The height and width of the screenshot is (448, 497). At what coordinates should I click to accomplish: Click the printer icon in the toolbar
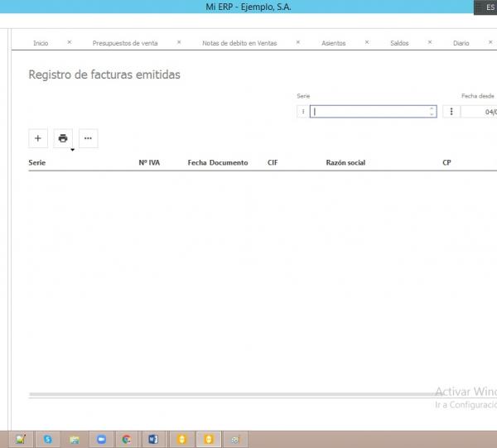tap(63, 138)
